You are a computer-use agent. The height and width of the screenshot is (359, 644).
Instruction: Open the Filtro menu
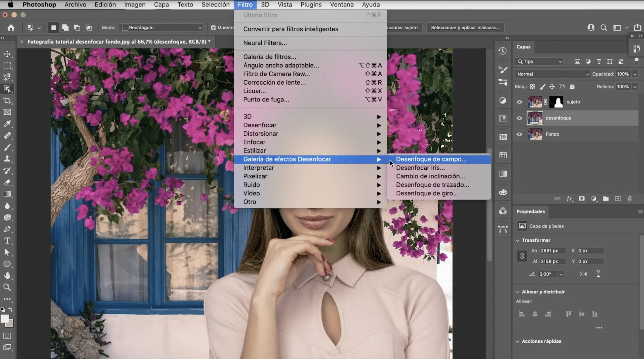coord(245,5)
